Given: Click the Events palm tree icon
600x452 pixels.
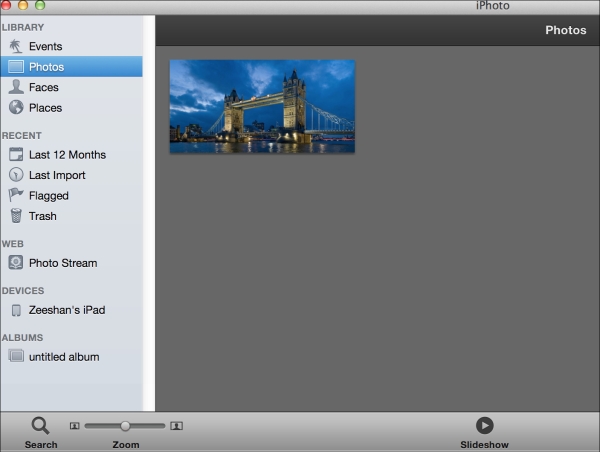Looking at the screenshot, I should click(16, 46).
